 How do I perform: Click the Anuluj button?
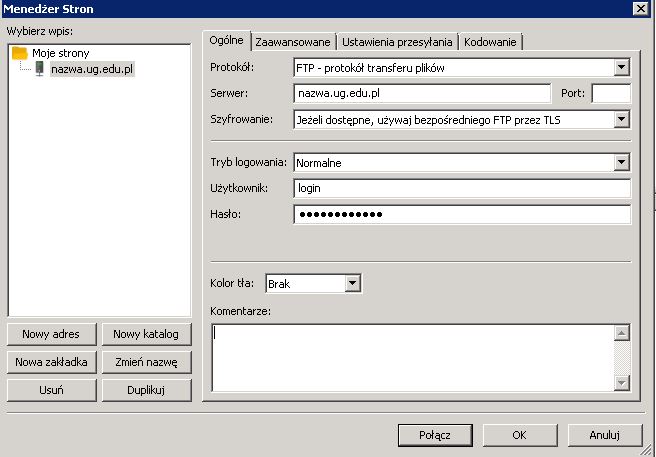604,435
